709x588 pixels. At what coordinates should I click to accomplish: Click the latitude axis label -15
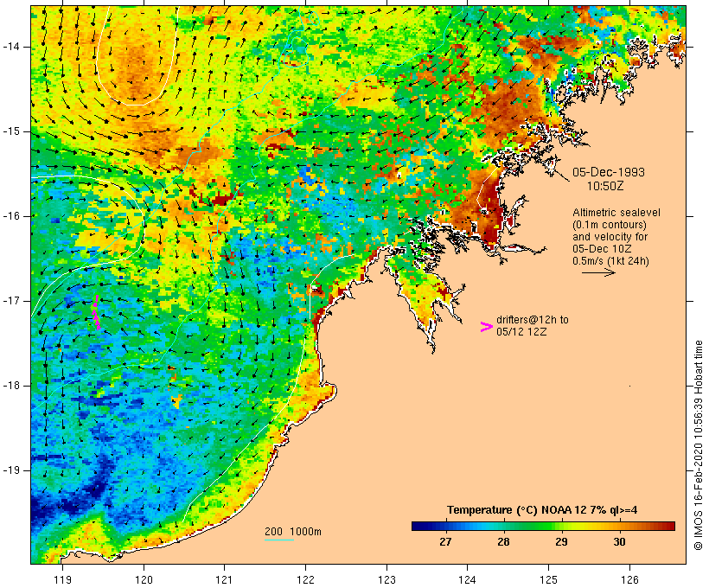(10, 131)
